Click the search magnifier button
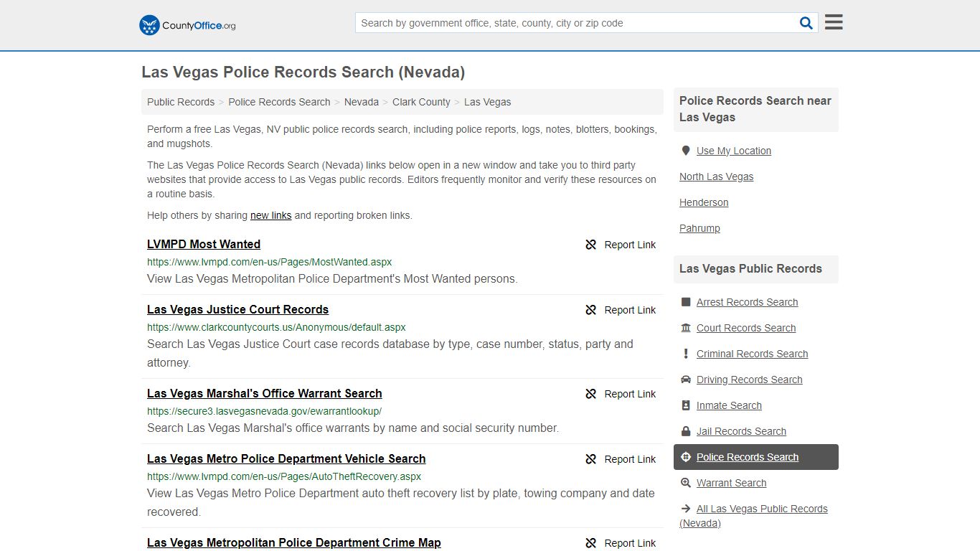The image size is (980, 551). click(806, 23)
